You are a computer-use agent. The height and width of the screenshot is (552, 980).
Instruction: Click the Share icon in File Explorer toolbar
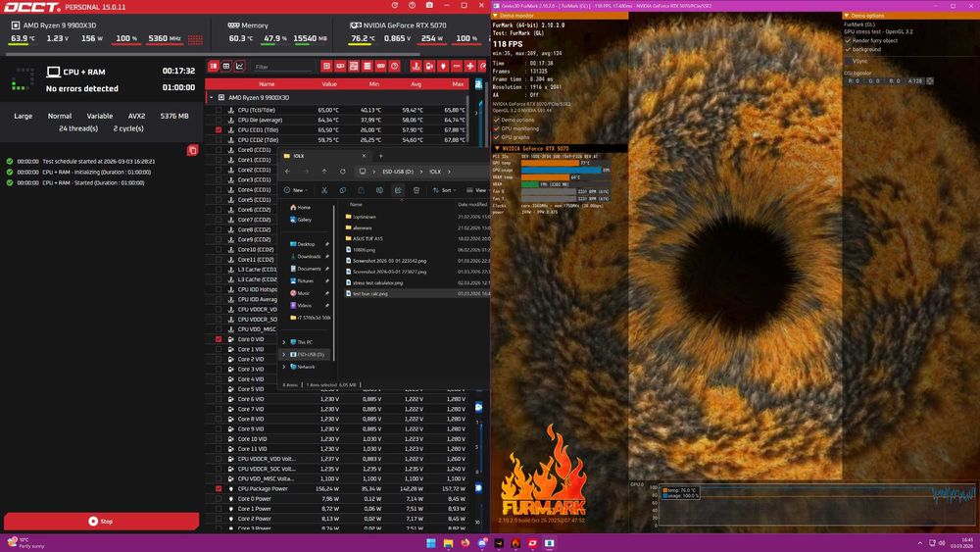tap(398, 190)
